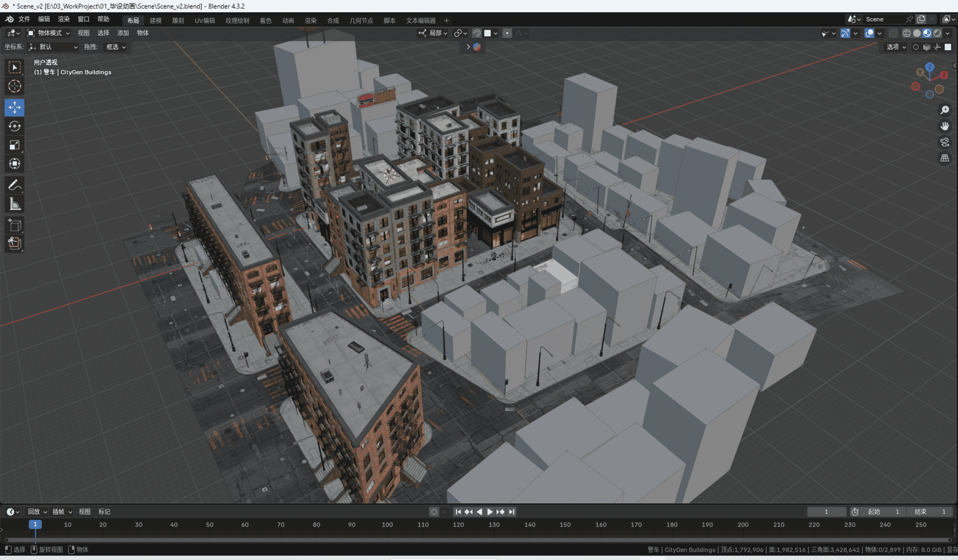Image resolution: width=958 pixels, height=560 pixels.
Task: Click frame 100 on the timeline
Action: tap(387, 525)
